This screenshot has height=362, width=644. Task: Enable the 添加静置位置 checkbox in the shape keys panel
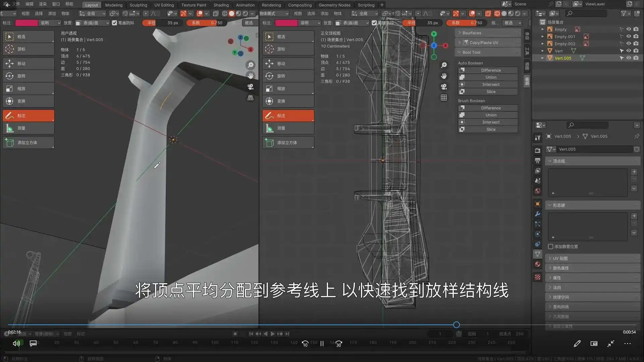(550, 246)
